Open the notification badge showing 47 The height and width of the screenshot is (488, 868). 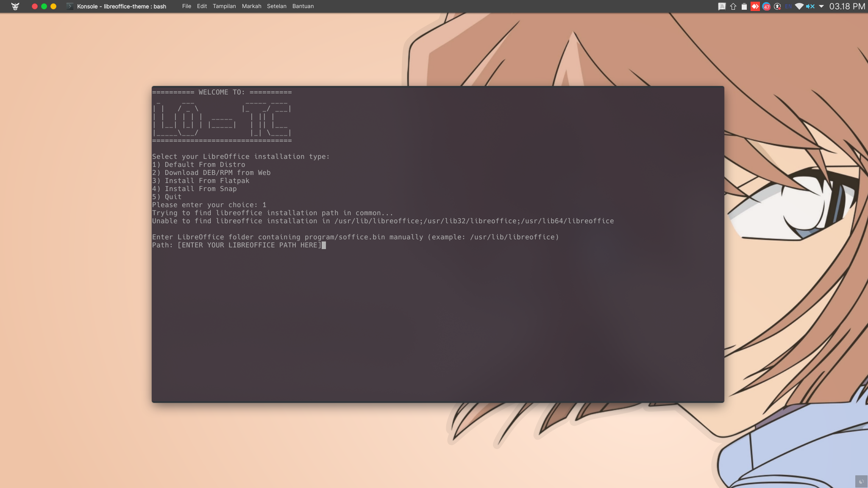766,6
